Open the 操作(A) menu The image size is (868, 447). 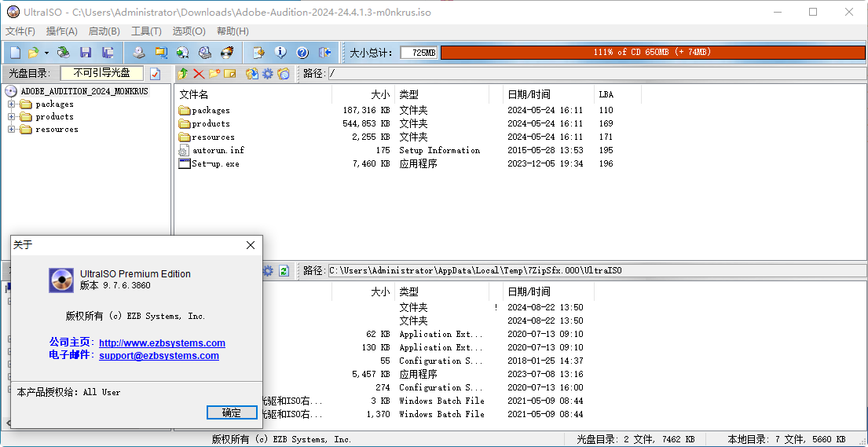point(61,31)
